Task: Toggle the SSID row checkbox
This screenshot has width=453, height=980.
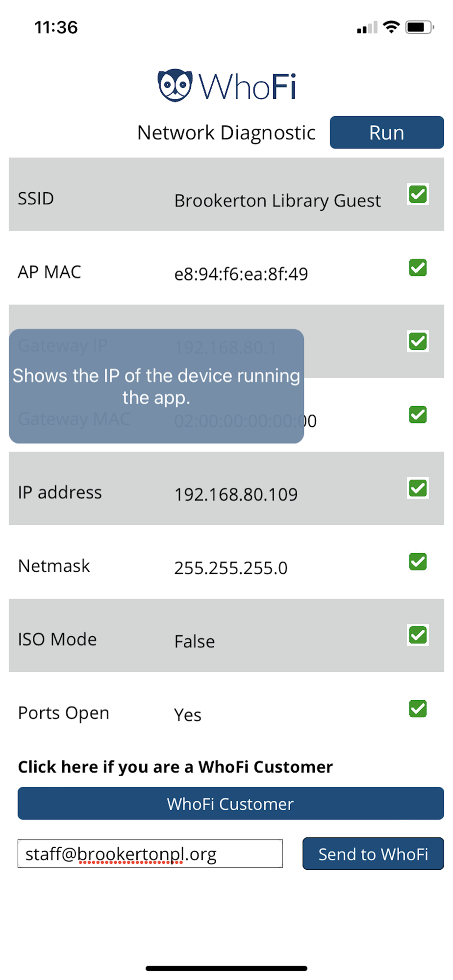Action: (x=418, y=195)
